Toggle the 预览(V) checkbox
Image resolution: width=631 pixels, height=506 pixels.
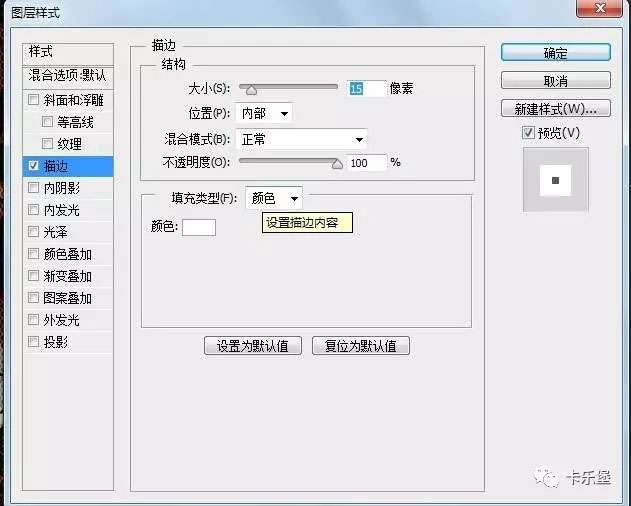pyautogui.click(x=528, y=132)
